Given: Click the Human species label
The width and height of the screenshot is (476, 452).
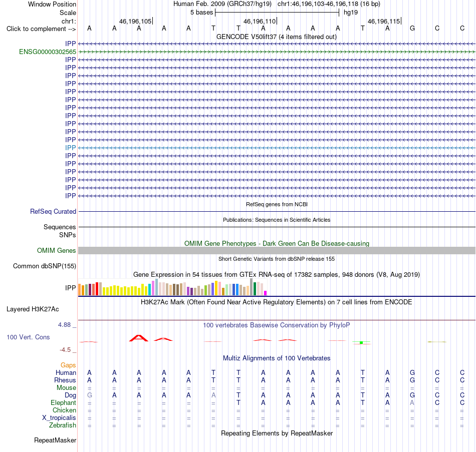Looking at the screenshot, I should click(66, 372).
